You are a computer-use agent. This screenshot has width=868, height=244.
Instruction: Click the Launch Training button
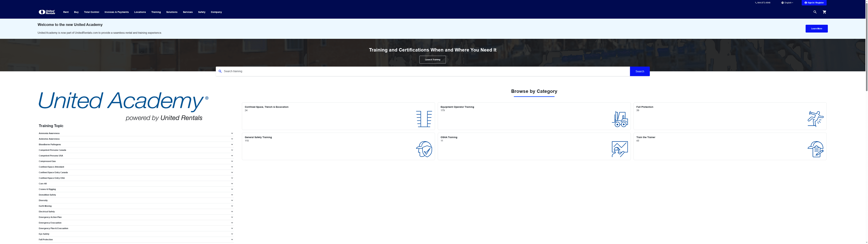432,59
